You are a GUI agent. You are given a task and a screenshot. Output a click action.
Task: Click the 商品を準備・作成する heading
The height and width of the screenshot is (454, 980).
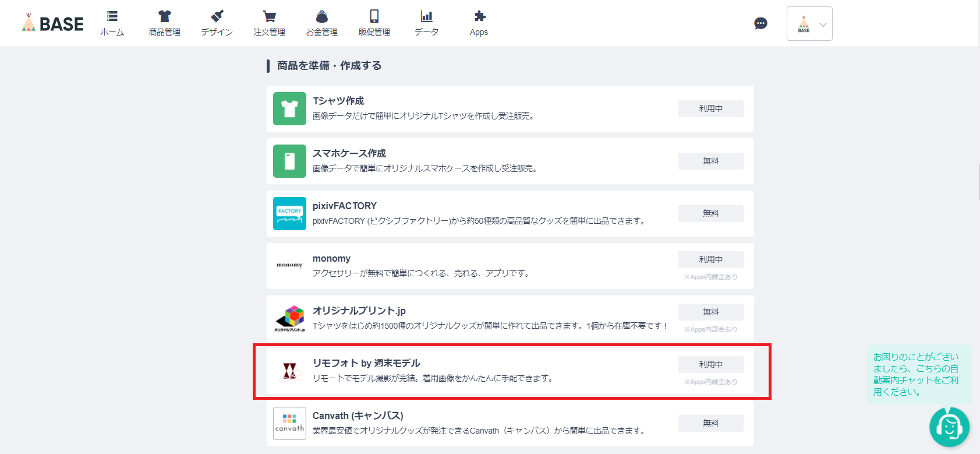coord(330,65)
